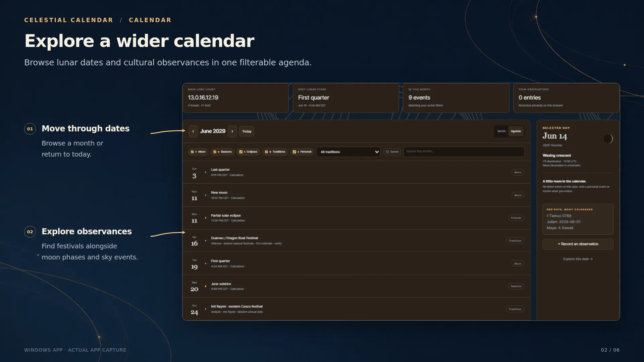The image size is (644, 362).
Task: Open the Next Lunar Phase First quarter card
Action: [x=346, y=98]
